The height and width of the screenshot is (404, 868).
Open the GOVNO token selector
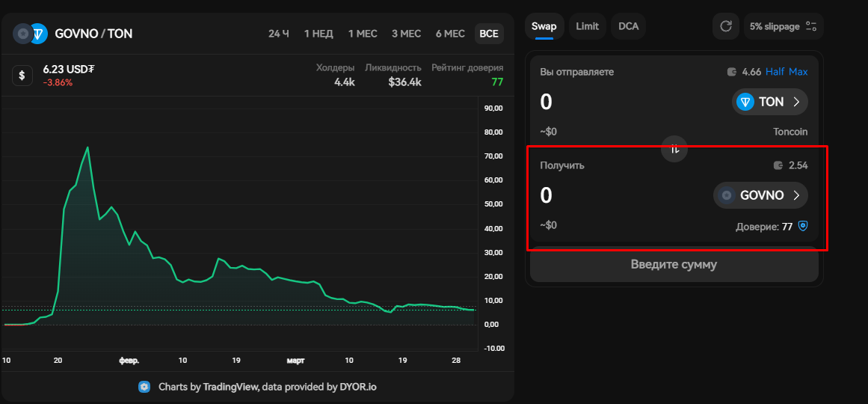[760, 195]
